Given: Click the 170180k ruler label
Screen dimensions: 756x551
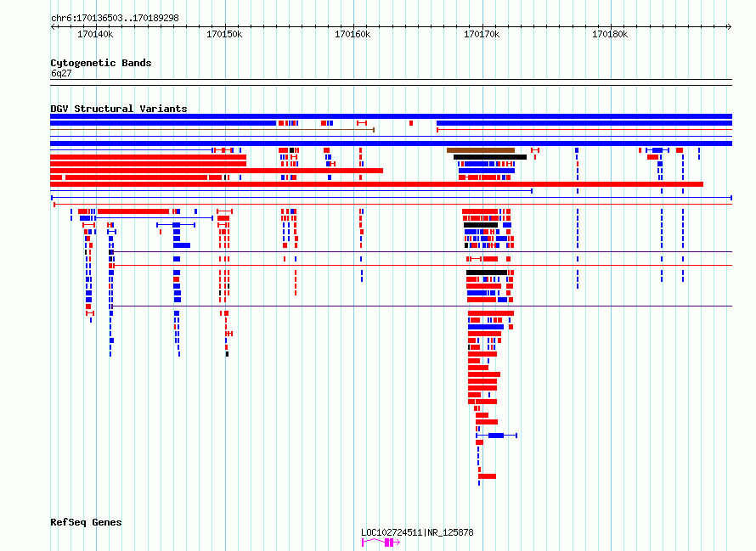Looking at the screenshot, I should click(610, 34).
